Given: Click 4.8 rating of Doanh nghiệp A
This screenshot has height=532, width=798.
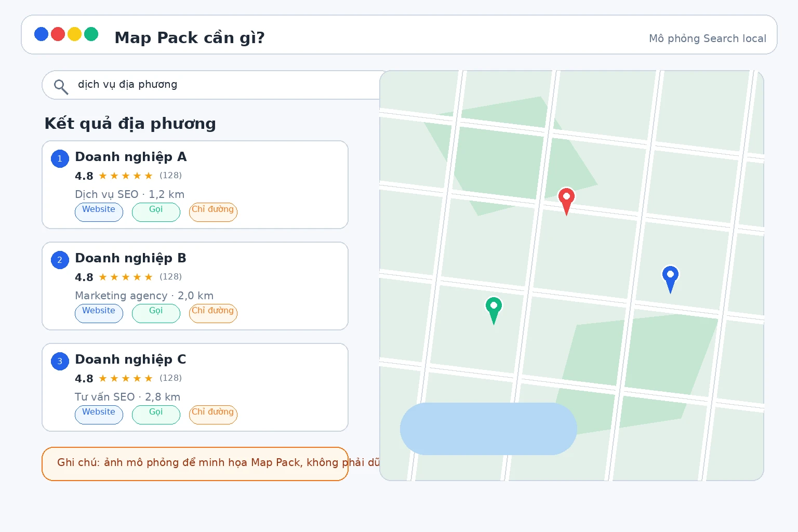Looking at the screenshot, I should [84, 176].
